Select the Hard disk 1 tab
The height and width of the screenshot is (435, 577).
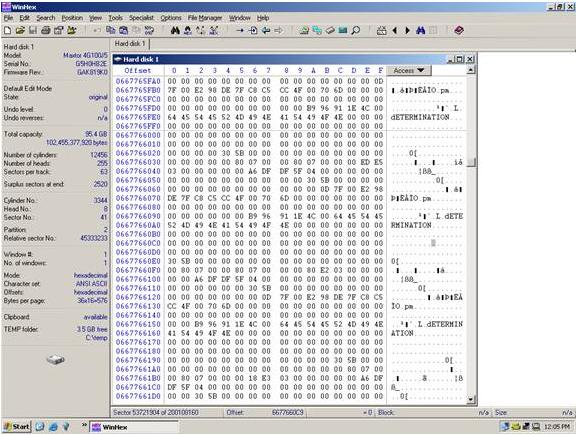click(130, 44)
